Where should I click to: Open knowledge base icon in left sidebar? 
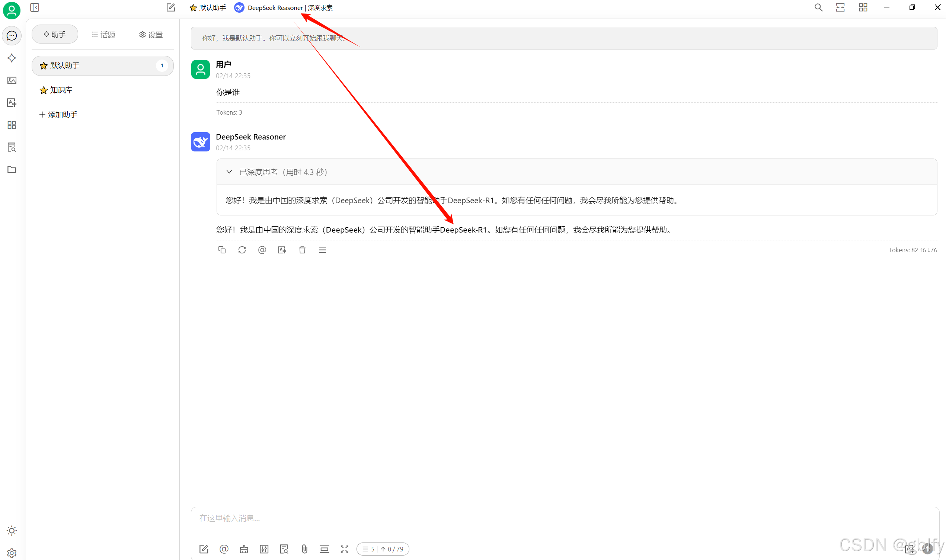coord(12,147)
